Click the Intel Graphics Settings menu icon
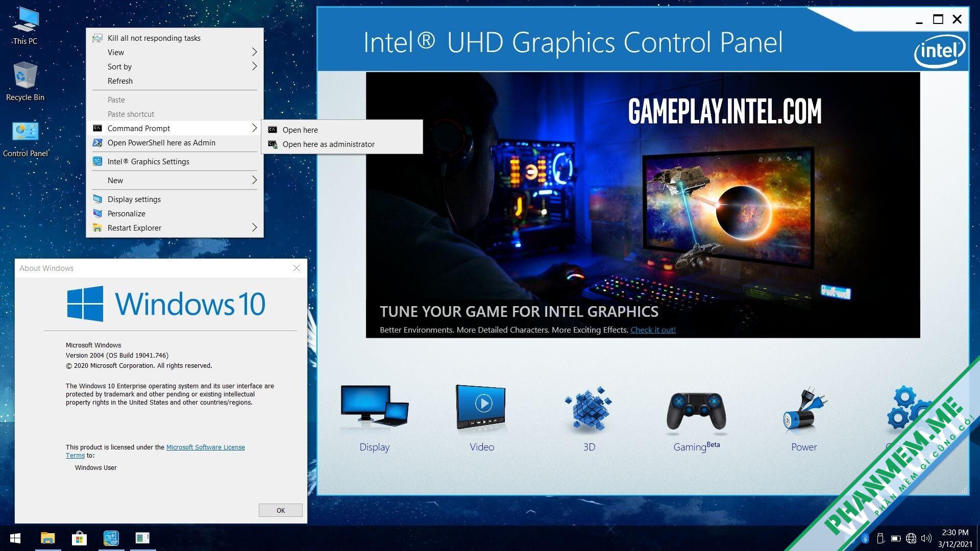The height and width of the screenshot is (551, 980). coord(97,162)
